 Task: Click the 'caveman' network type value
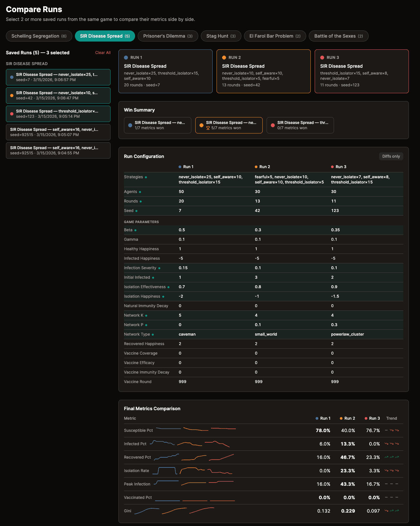coord(187,334)
